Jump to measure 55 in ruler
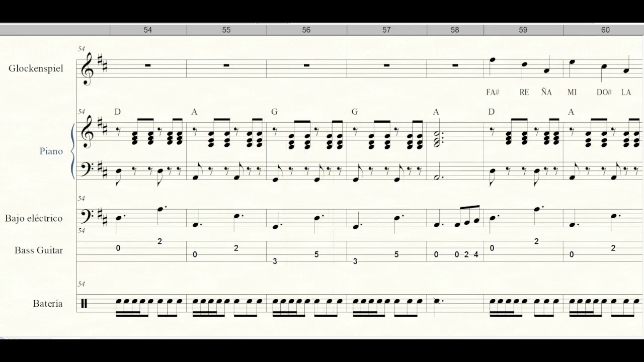The height and width of the screenshot is (362, 644). (x=226, y=30)
